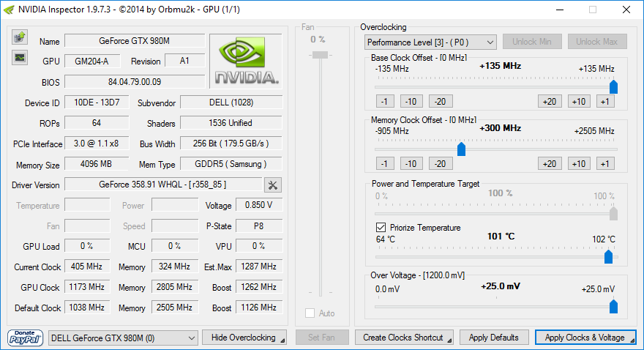
Task: Click the GPU GM204-A field
Action: (x=92, y=62)
